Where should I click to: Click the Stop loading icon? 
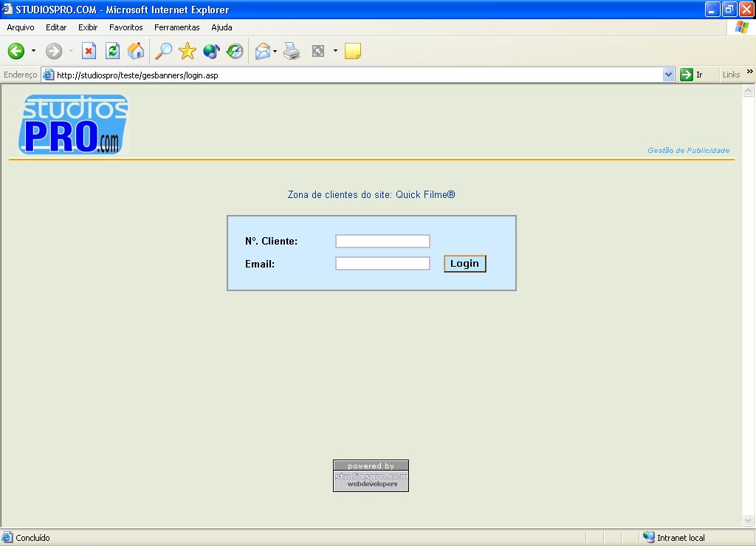tap(89, 51)
